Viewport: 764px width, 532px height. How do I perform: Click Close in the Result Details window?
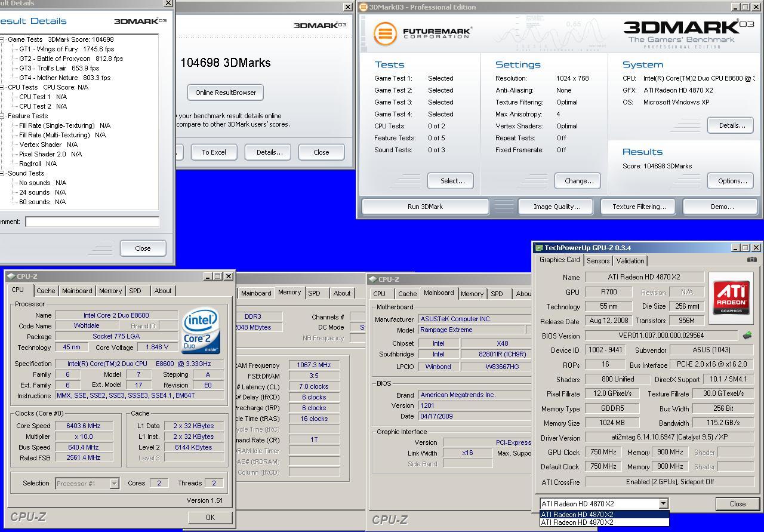(143, 248)
